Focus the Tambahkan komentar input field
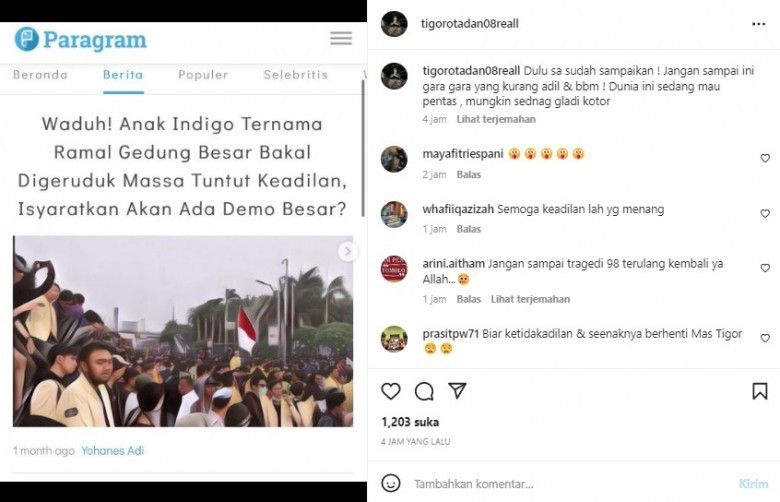The height and width of the screenshot is (502, 780). pyautogui.click(x=572, y=484)
